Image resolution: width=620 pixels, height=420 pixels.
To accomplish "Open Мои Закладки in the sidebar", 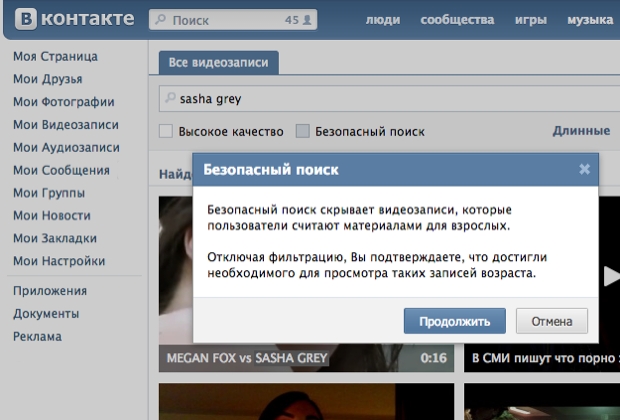I will click(x=55, y=238).
